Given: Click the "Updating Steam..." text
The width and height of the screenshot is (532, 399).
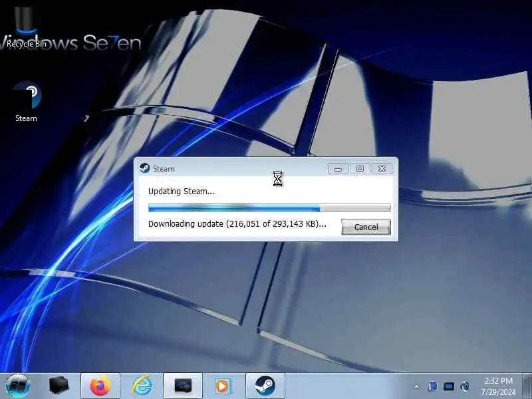Looking at the screenshot, I should pos(181,192).
